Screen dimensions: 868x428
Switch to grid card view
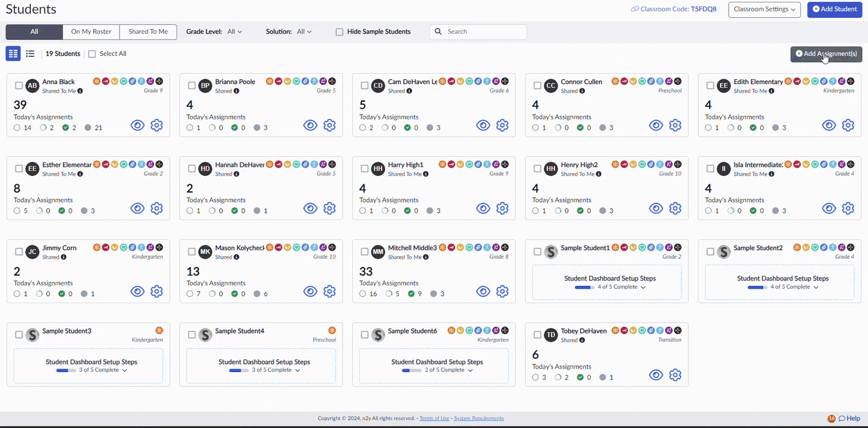(x=13, y=53)
